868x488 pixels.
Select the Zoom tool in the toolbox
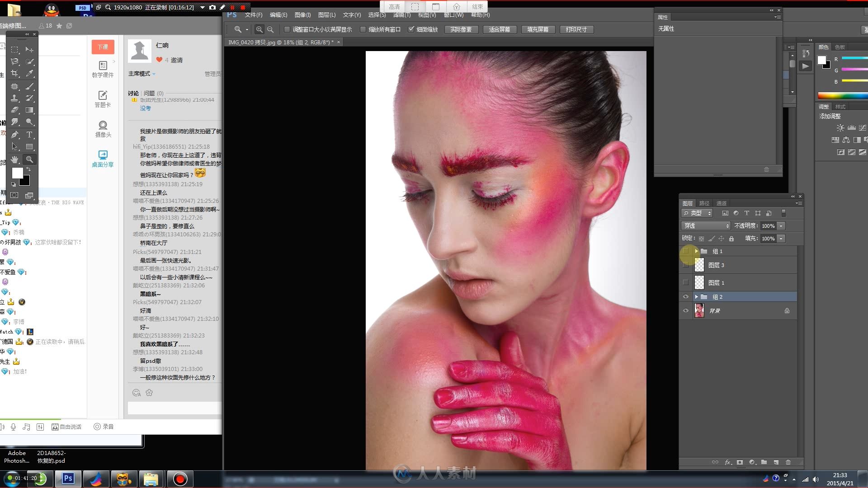pyautogui.click(x=29, y=160)
